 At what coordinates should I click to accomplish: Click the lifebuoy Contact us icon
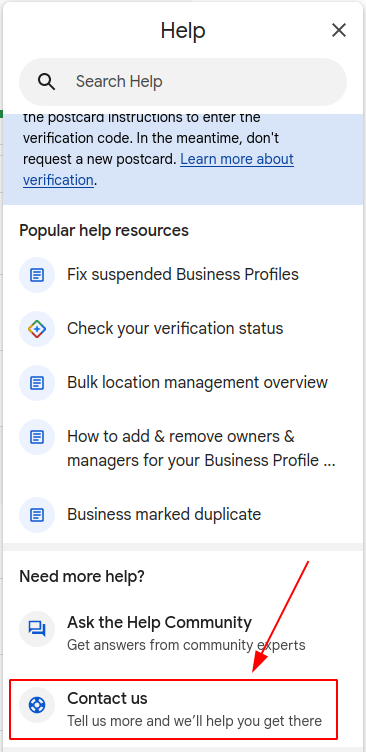click(37, 705)
